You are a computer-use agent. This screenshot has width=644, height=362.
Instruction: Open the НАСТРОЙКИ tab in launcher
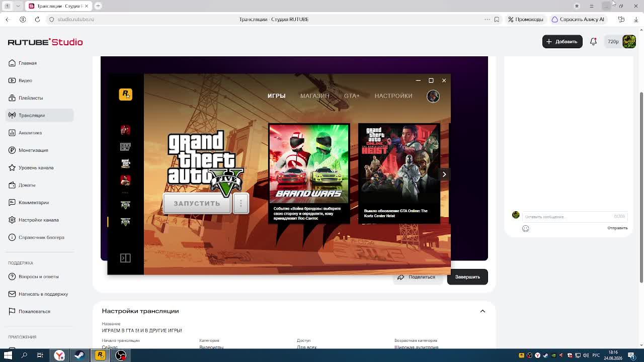[393, 96]
